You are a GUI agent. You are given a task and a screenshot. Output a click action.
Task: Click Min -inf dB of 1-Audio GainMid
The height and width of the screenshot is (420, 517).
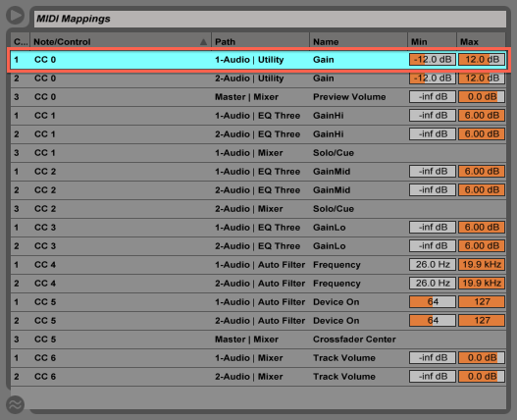(433, 171)
